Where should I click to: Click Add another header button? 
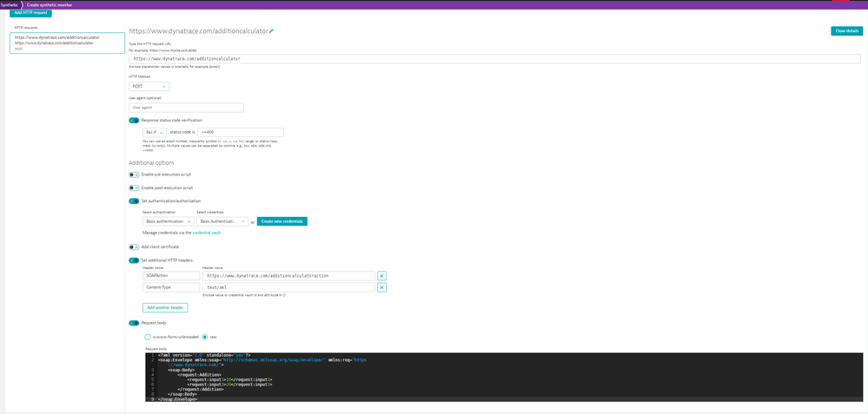click(x=165, y=307)
